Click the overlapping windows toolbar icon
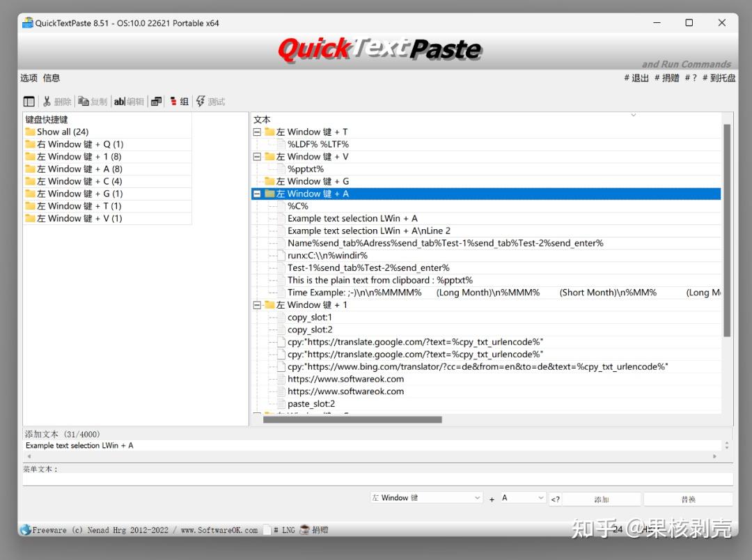Viewport: 752px width, 560px height. [x=155, y=101]
